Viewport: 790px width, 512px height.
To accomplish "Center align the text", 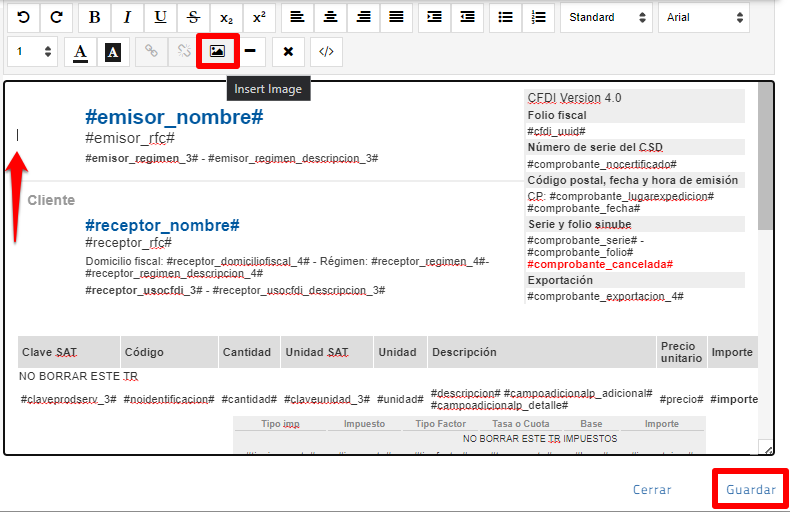I will (330, 17).
